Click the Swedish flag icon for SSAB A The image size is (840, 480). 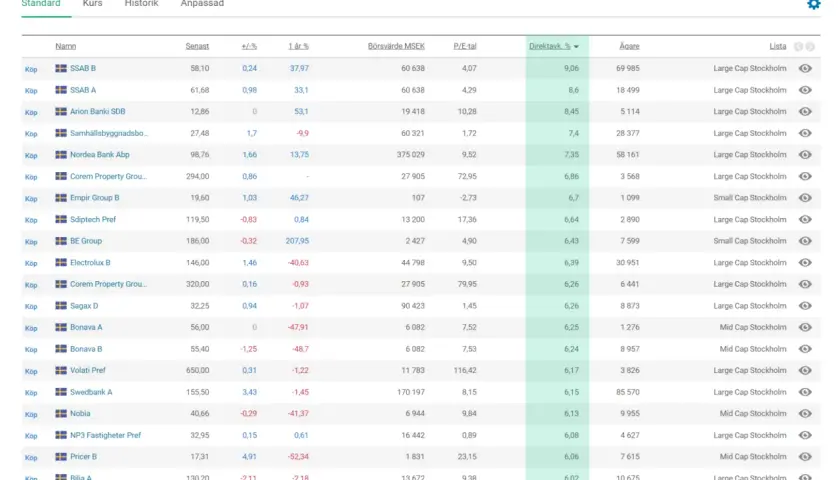(x=61, y=90)
